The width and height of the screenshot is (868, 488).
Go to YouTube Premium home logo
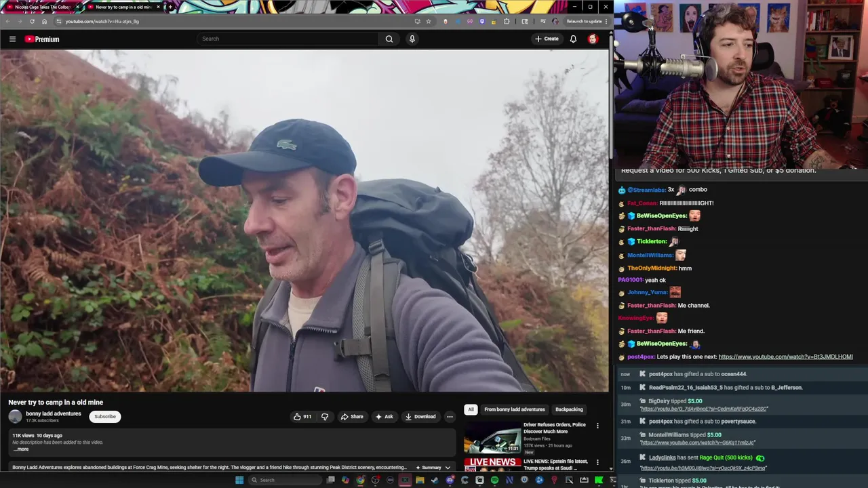point(42,39)
